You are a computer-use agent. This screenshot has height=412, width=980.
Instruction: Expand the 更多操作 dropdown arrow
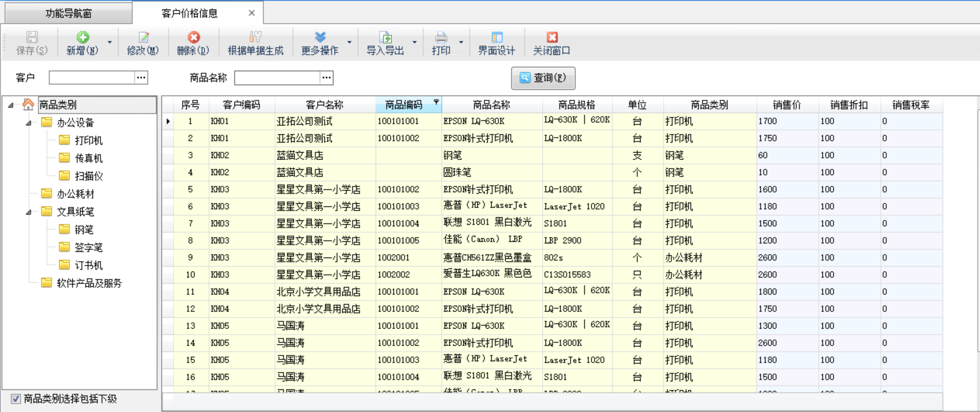(x=350, y=42)
